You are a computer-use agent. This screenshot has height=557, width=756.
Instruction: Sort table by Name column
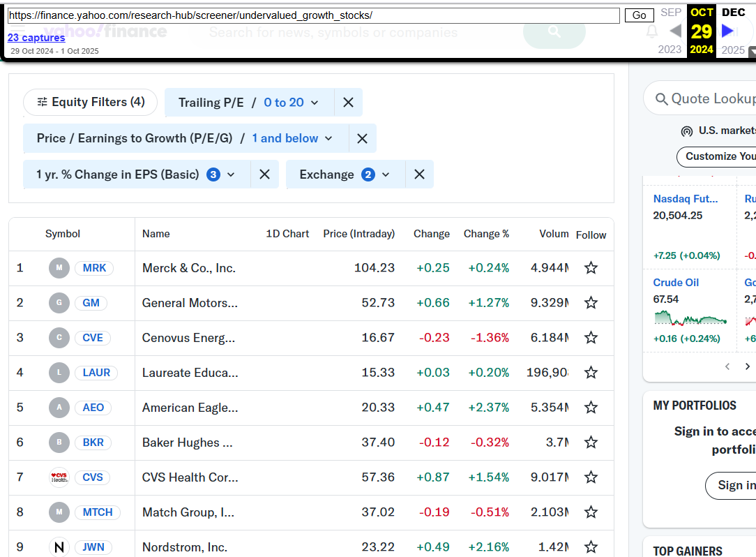click(156, 234)
